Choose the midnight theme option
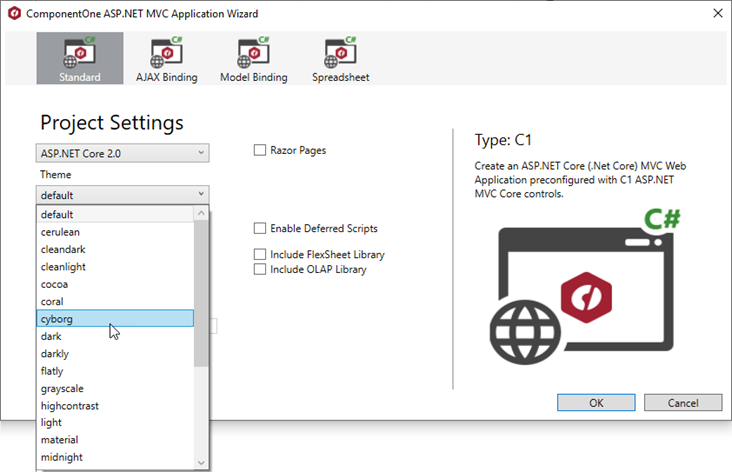The image size is (732, 472). pyautogui.click(x=115, y=457)
